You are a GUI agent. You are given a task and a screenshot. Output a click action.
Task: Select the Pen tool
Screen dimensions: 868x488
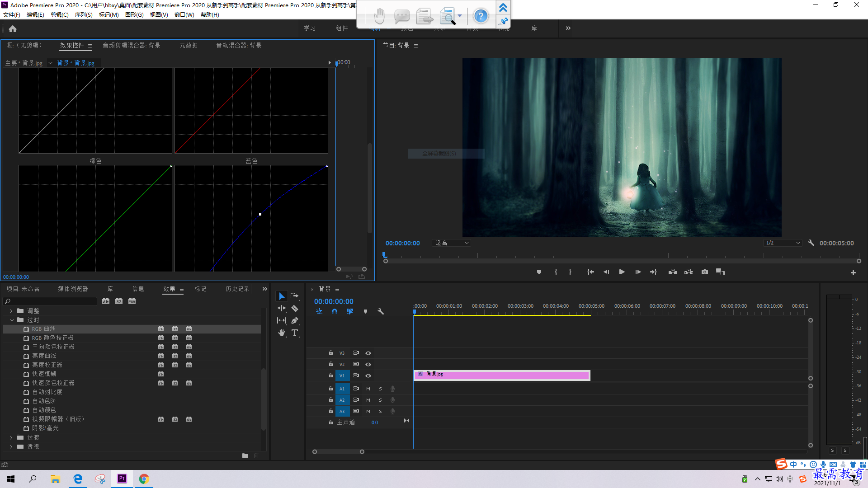tap(295, 320)
